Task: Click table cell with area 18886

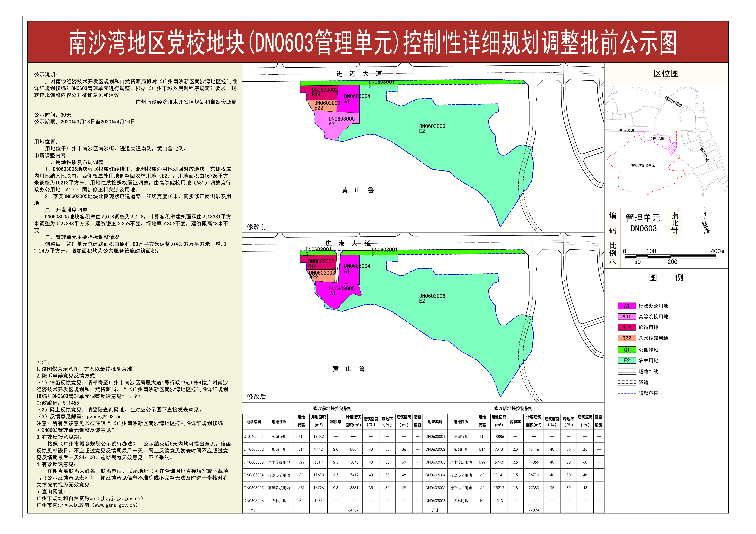Action: coord(499,437)
